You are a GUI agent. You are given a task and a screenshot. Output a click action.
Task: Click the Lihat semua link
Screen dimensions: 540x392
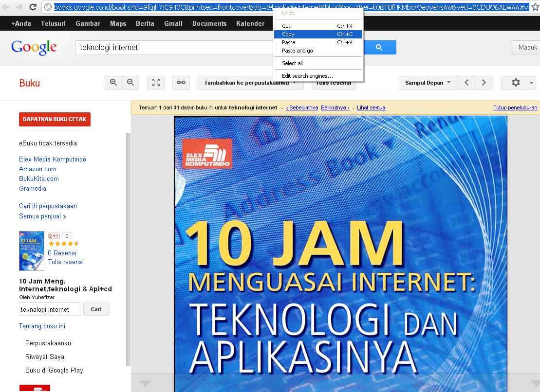371,107
